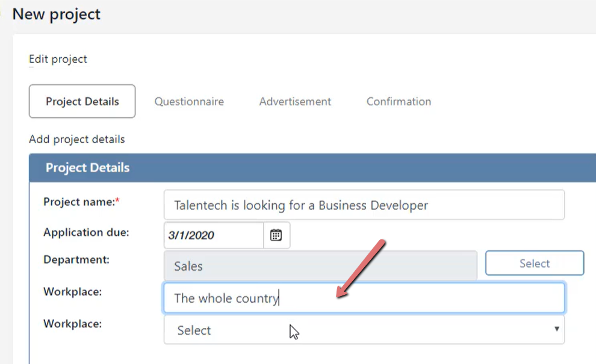Viewport: 596px width, 364px height.
Task: Expand Workplace dropdown using its arrow
Action: point(556,329)
